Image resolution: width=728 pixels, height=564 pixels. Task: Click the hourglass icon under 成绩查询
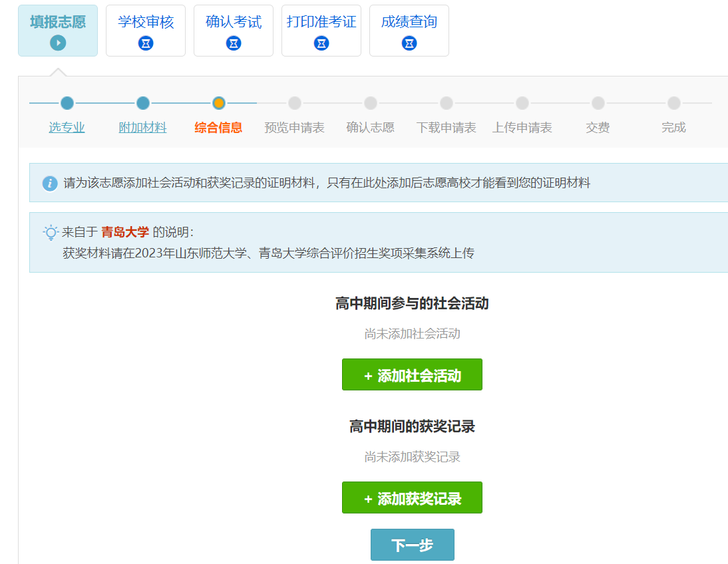pyautogui.click(x=409, y=43)
